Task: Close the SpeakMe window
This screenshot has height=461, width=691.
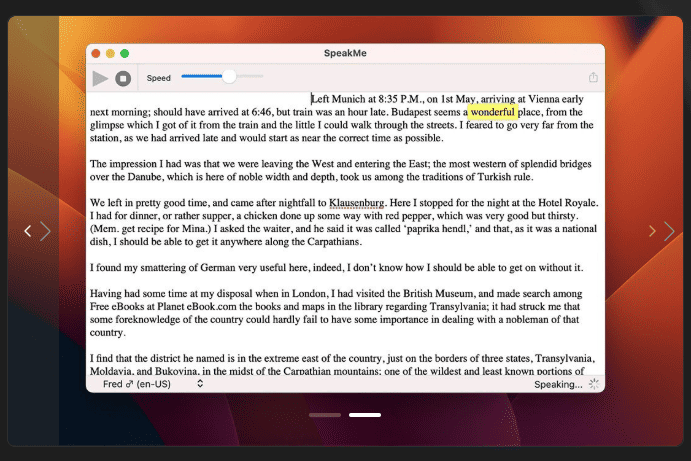Action: pos(96,54)
